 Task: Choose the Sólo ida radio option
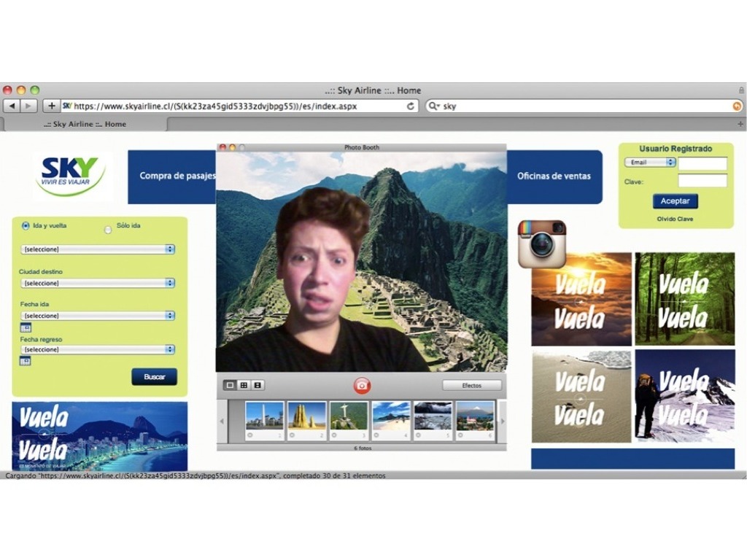108,229
